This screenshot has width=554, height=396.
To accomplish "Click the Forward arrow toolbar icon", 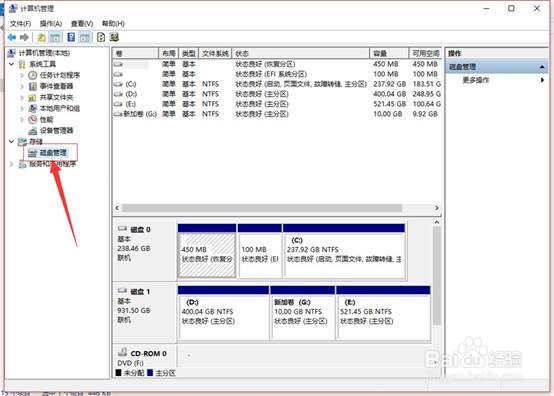I will tap(24, 37).
